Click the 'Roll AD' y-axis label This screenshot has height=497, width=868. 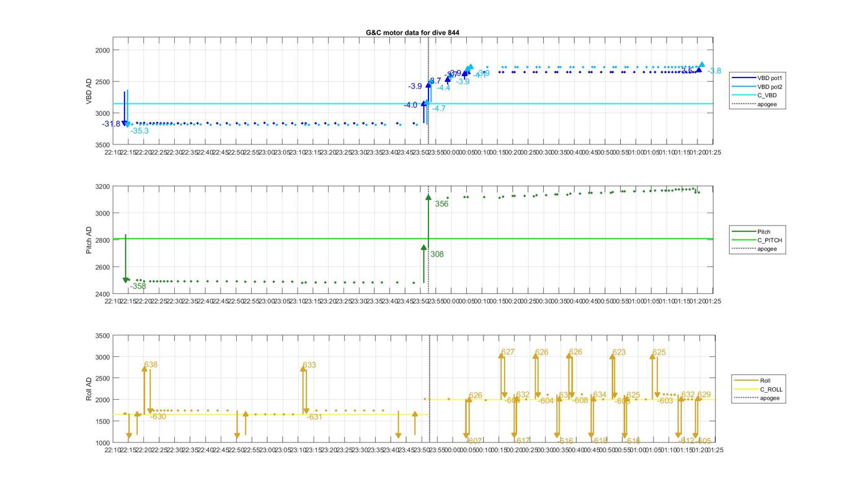click(x=89, y=389)
